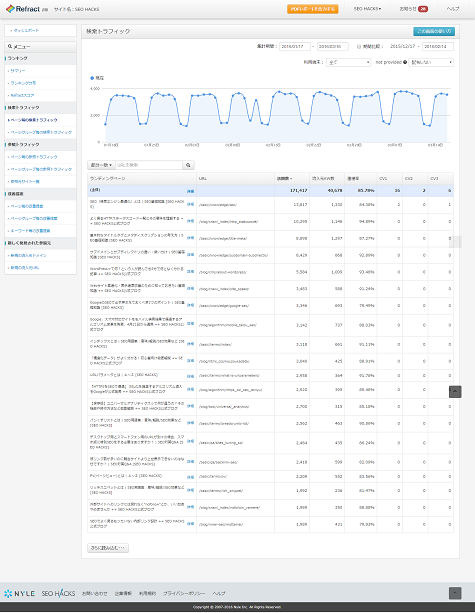Viewport: 475px width, 613px height.
Task: Open サマリー under ランキング
Action: point(18,71)
